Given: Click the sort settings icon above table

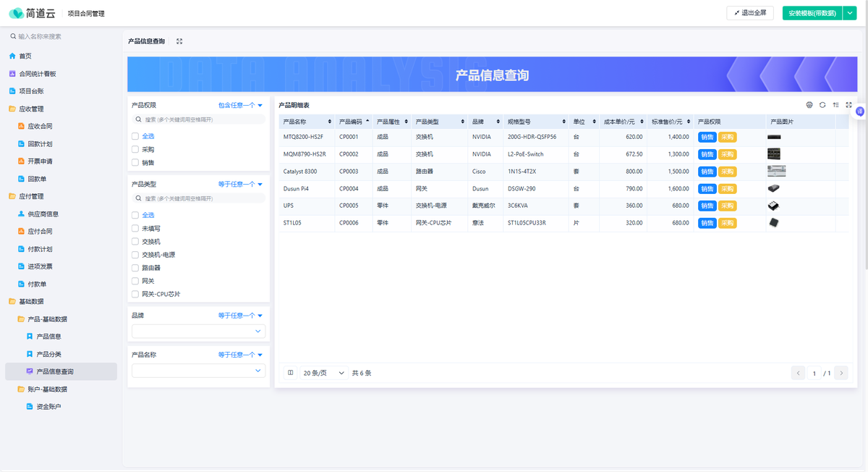Looking at the screenshot, I should pyautogui.click(x=835, y=105).
